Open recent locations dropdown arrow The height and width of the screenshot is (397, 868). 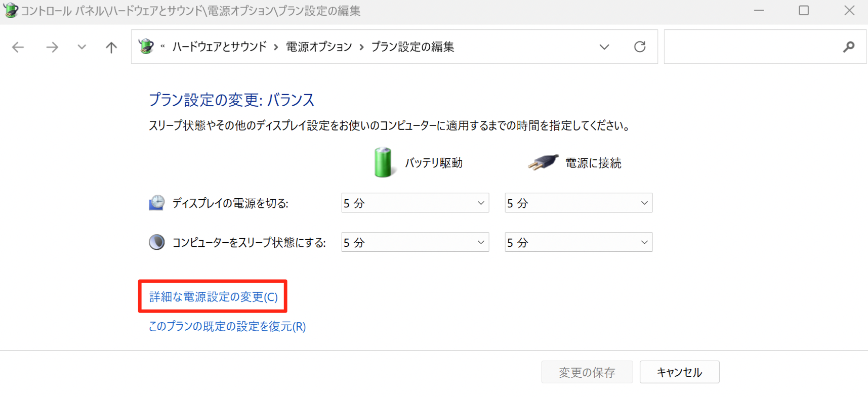point(81,47)
